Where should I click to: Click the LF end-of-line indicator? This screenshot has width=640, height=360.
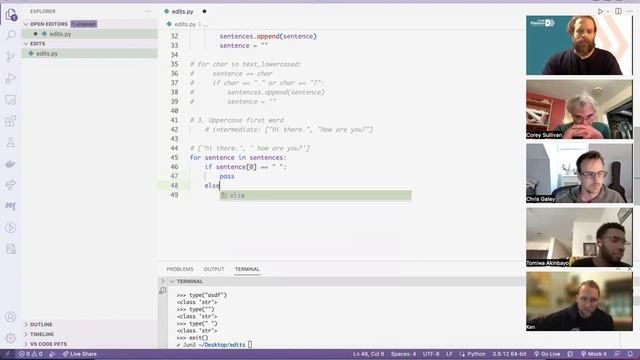click(x=449, y=354)
